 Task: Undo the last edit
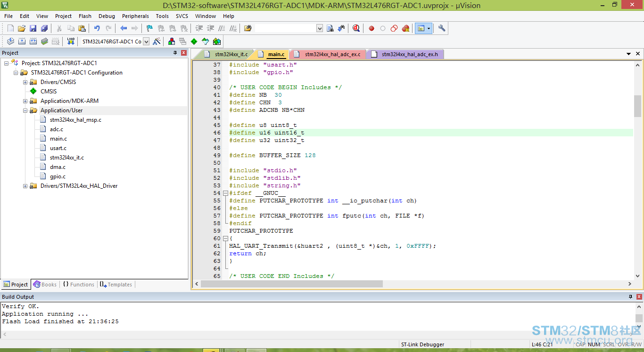[x=97, y=28]
